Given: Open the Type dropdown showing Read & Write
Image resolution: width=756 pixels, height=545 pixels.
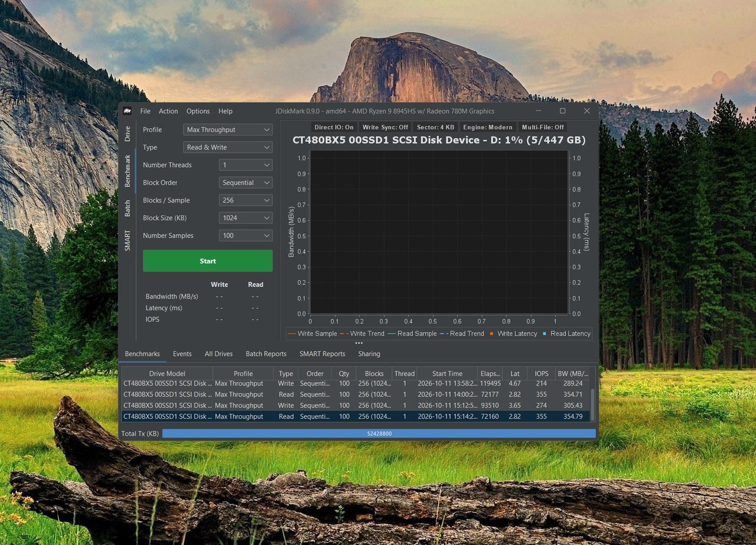Looking at the screenshot, I should [x=227, y=148].
